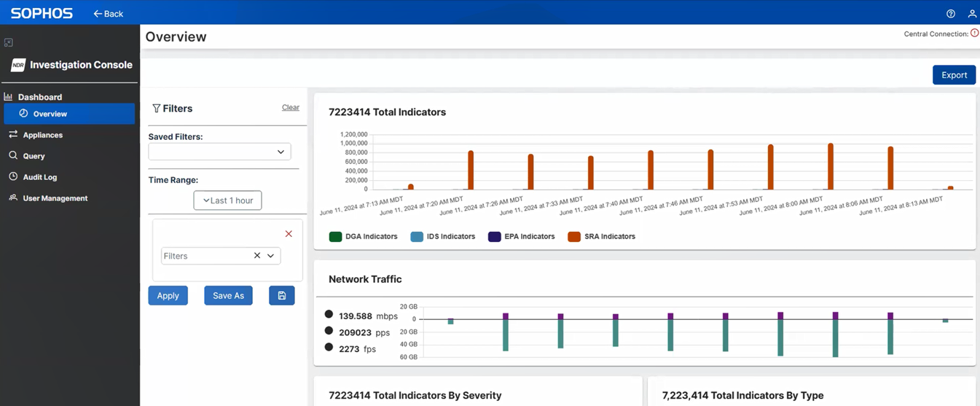The image size is (980, 406).
Task: Click the help question mark icon
Action: pyautogui.click(x=951, y=14)
